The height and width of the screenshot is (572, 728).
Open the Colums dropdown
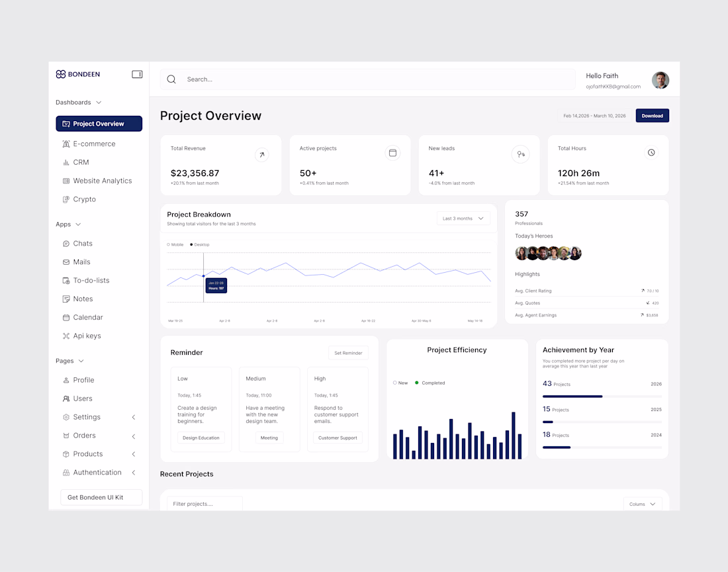point(643,504)
